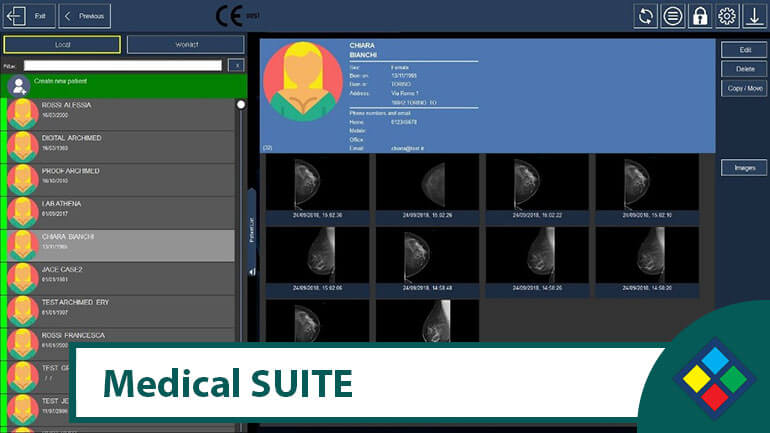Click the Home phone number value

click(404, 122)
